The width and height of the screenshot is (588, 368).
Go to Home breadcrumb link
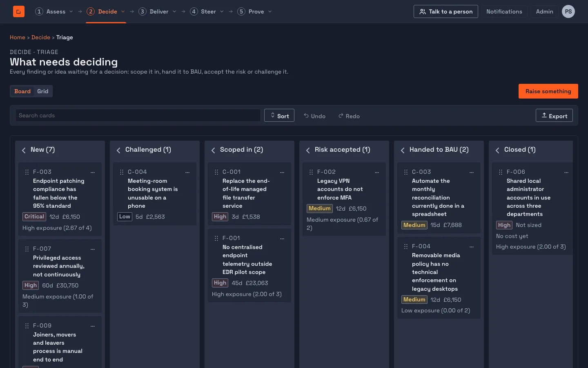click(x=18, y=37)
